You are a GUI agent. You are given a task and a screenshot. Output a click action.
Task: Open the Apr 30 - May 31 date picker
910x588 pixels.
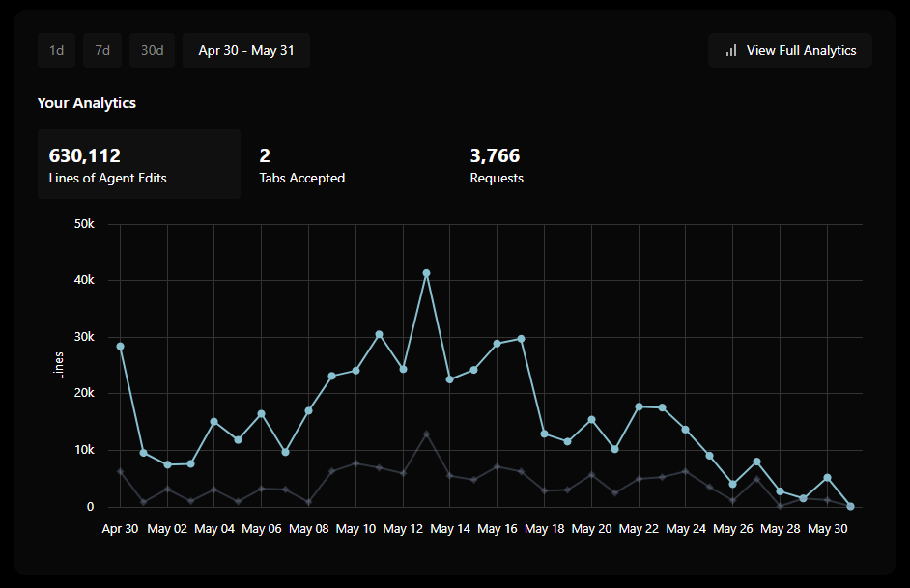(x=246, y=50)
